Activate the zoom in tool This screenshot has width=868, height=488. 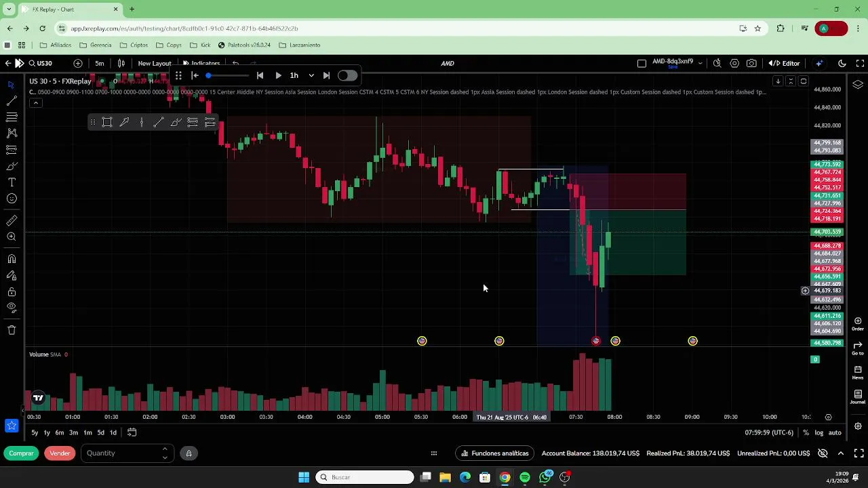[12, 237]
